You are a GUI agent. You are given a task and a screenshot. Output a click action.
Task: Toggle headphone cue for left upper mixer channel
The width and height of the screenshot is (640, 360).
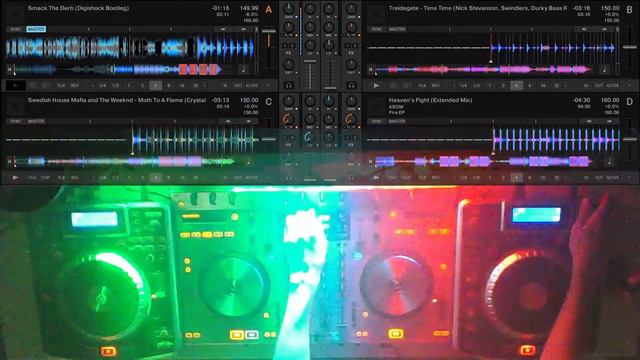click(x=289, y=86)
